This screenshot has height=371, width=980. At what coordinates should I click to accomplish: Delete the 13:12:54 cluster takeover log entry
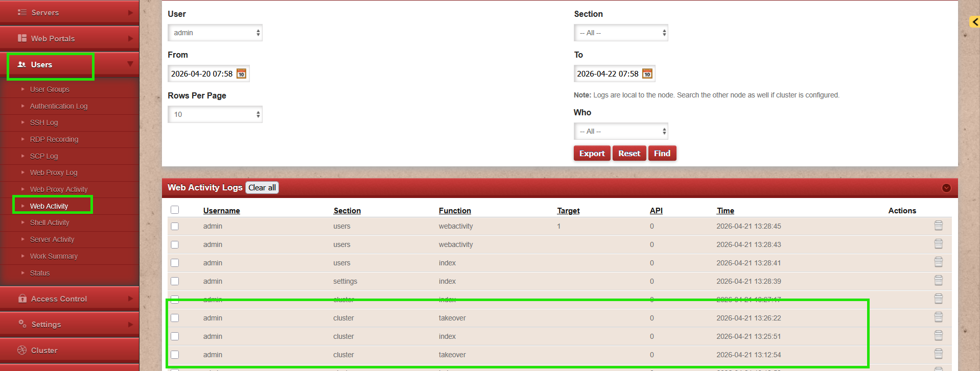coord(938,354)
